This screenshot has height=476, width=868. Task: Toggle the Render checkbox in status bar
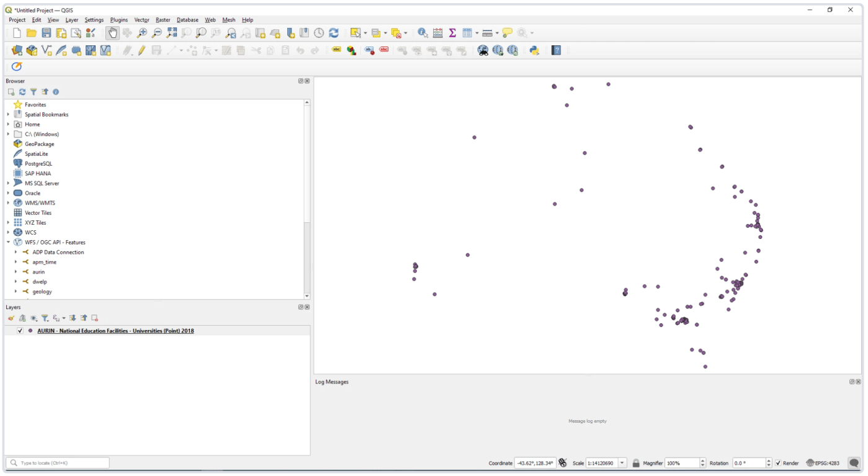[779, 462]
